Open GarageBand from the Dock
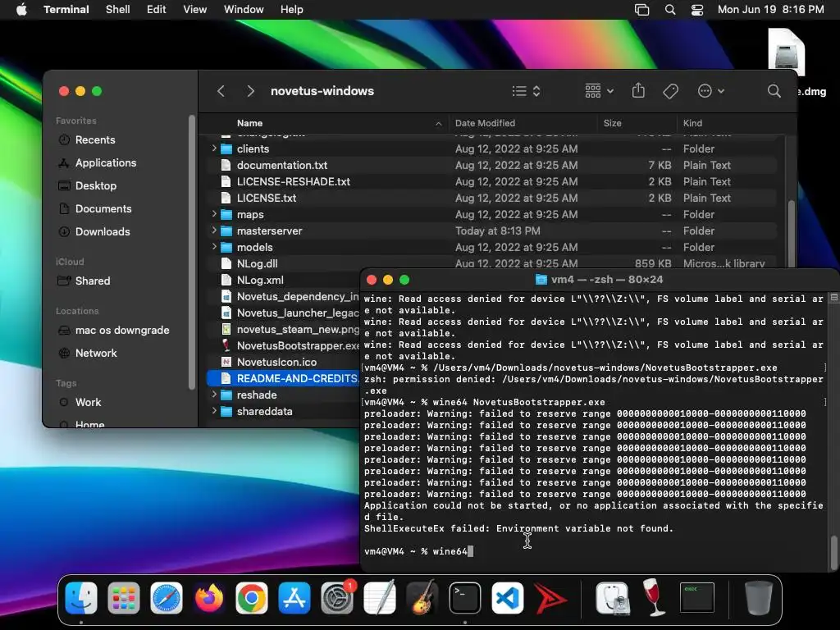The image size is (840, 630). 422,598
